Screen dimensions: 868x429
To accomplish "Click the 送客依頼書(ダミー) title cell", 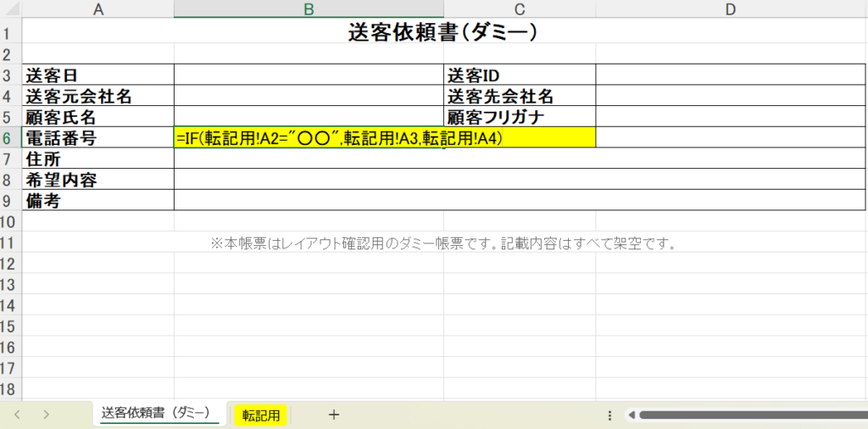I will tap(443, 32).
